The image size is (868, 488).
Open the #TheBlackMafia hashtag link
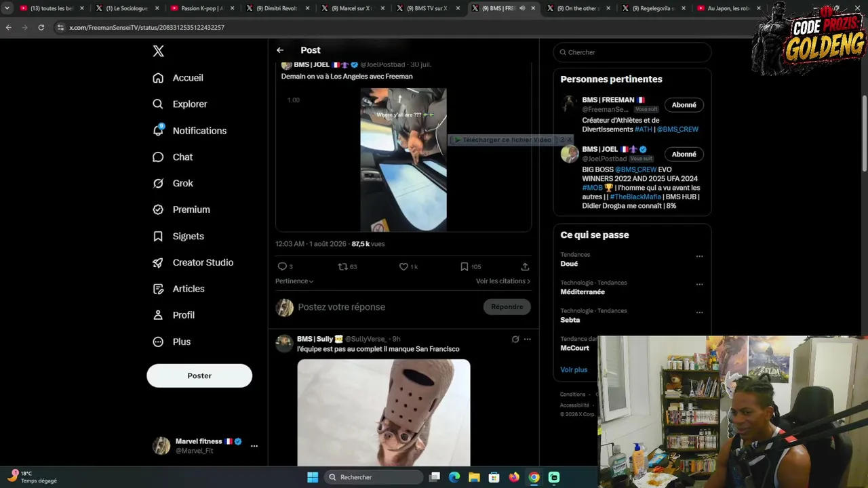[x=635, y=197]
